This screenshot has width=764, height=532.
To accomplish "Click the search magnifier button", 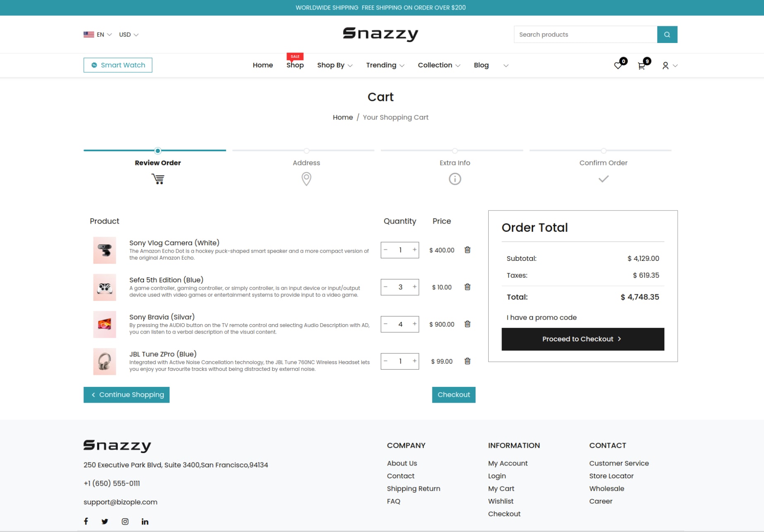I will (667, 34).
